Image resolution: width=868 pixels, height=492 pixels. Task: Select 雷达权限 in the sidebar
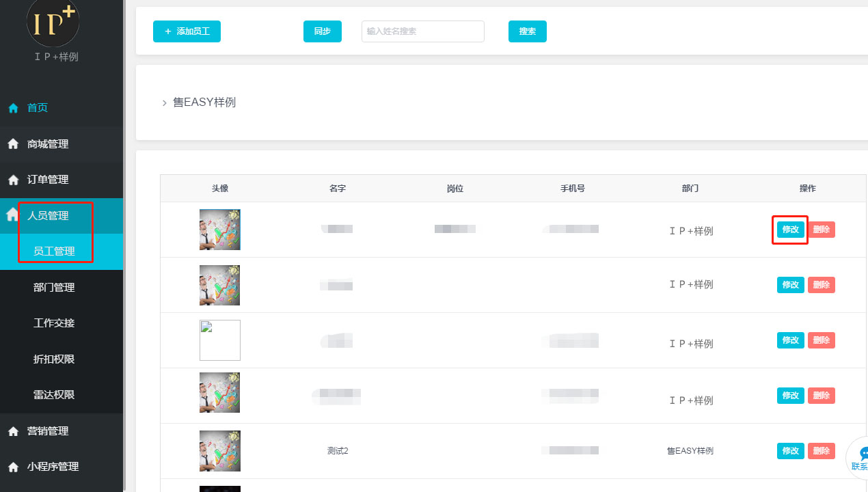pyautogui.click(x=54, y=395)
